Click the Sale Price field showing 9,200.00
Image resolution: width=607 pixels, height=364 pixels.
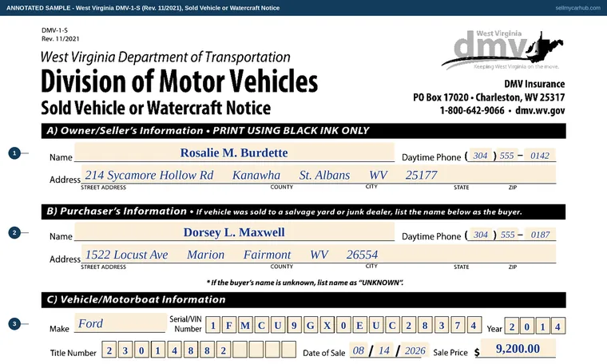518,348
